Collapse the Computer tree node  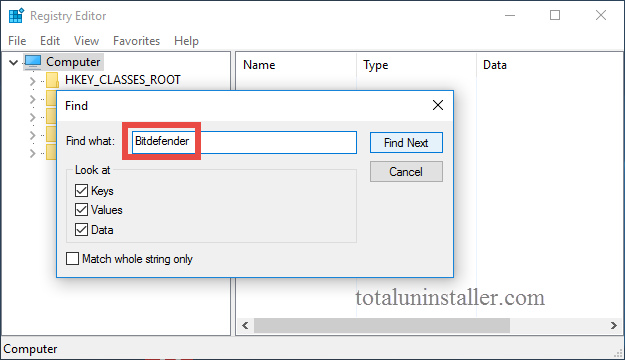coord(14,62)
